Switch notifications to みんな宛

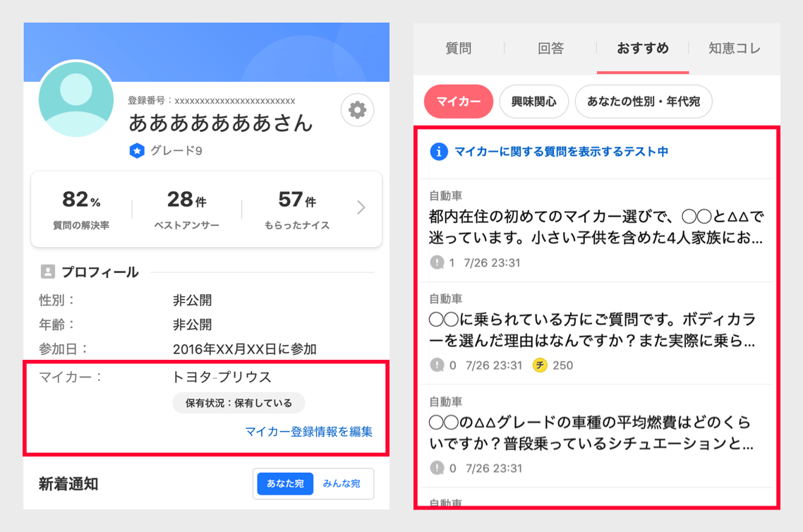pos(342,483)
